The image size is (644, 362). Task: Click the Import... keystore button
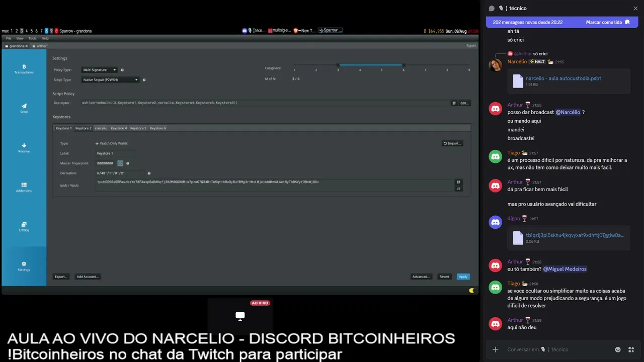click(x=452, y=143)
